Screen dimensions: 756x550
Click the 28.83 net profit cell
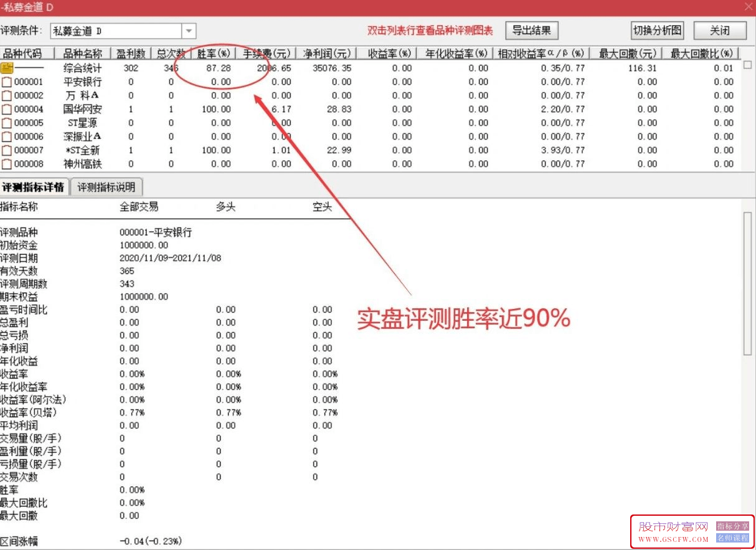(x=339, y=109)
